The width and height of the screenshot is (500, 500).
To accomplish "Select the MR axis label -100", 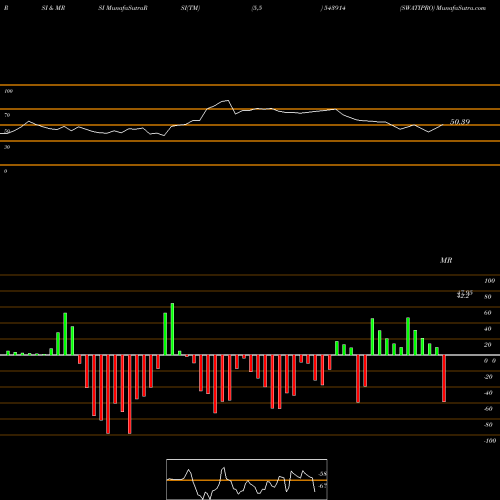I will (x=489, y=441).
